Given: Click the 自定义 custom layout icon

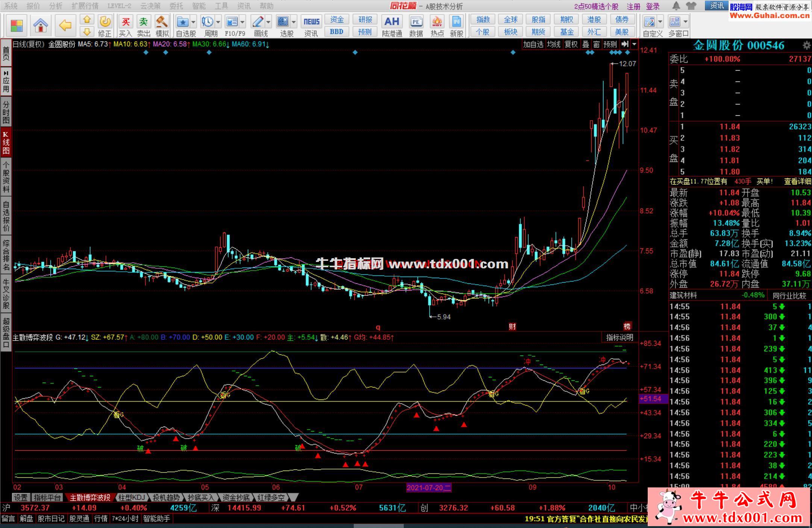Looking at the screenshot, I should pos(649,22).
